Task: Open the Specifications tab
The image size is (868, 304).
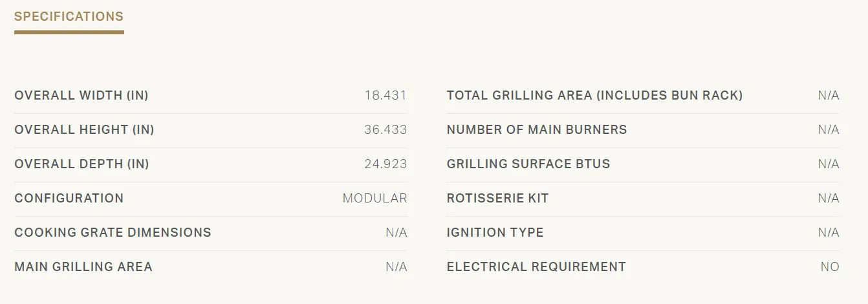Action: pos(69,17)
